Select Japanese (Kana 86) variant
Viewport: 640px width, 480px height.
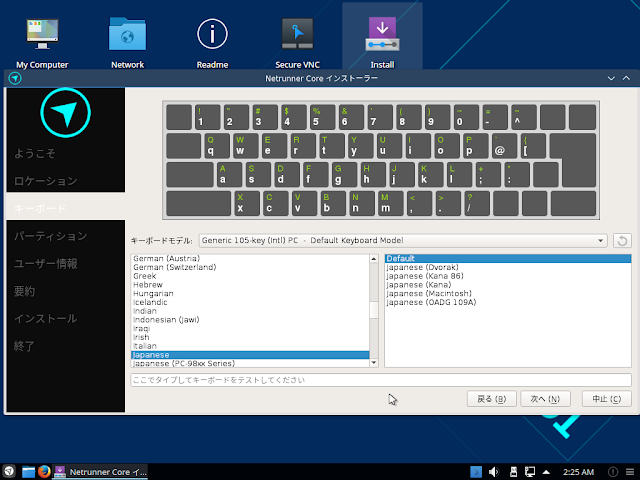[508, 276]
